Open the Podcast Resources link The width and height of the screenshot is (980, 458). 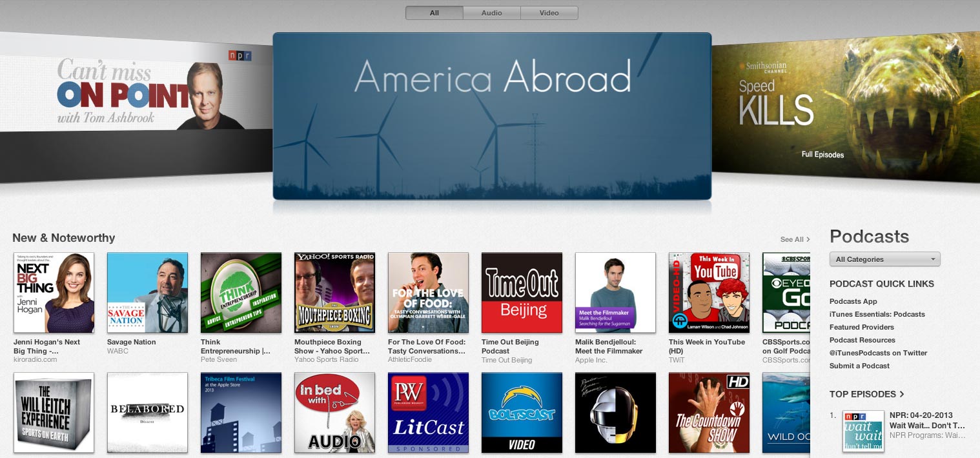[863, 340]
